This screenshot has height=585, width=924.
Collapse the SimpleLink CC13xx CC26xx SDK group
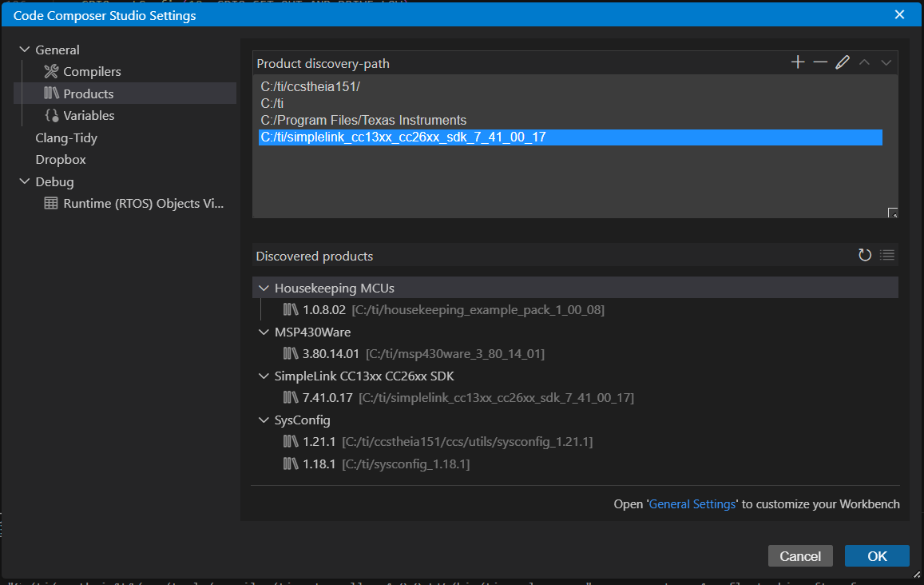point(264,376)
